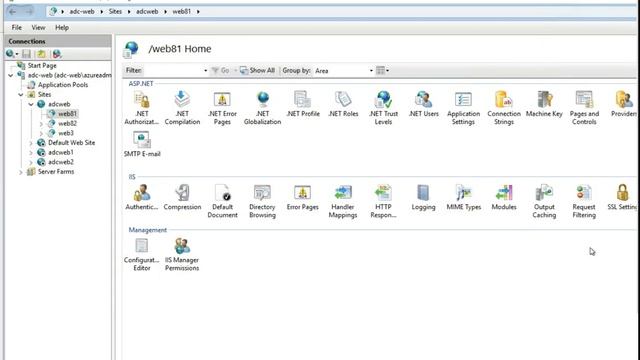The height and width of the screenshot is (360, 640).
Task: Open the Providers feature
Action: (624, 104)
